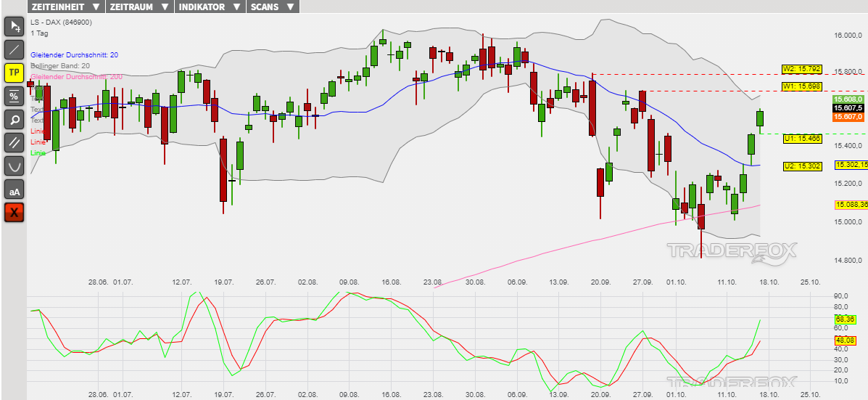Image resolution: width=868 pixels, height=400 pixels.
Task: Click the red 48,08 stochastic value
Action: (844, 340)
